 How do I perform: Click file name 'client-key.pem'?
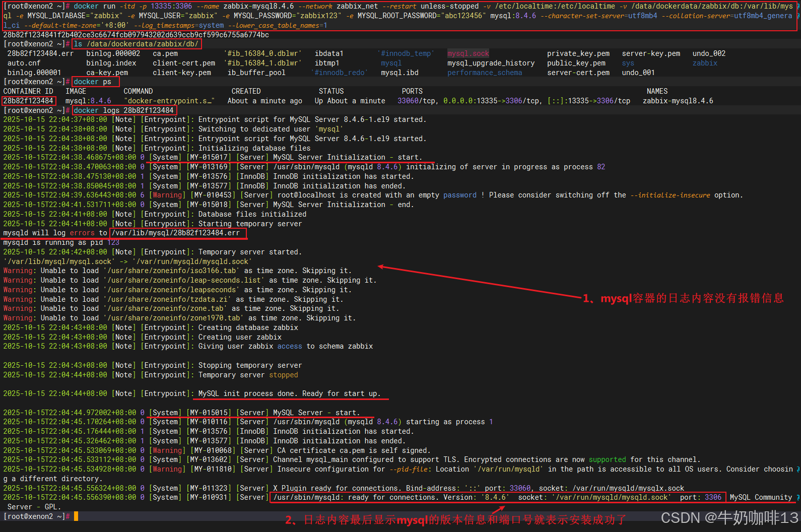coord(182,73)
